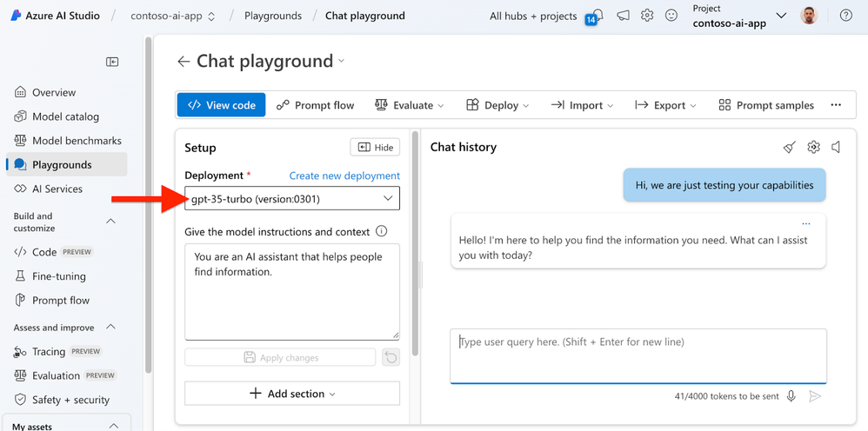The image size is (868, 431).
Task: Open the help question mark icon
Action: point(845,16)
